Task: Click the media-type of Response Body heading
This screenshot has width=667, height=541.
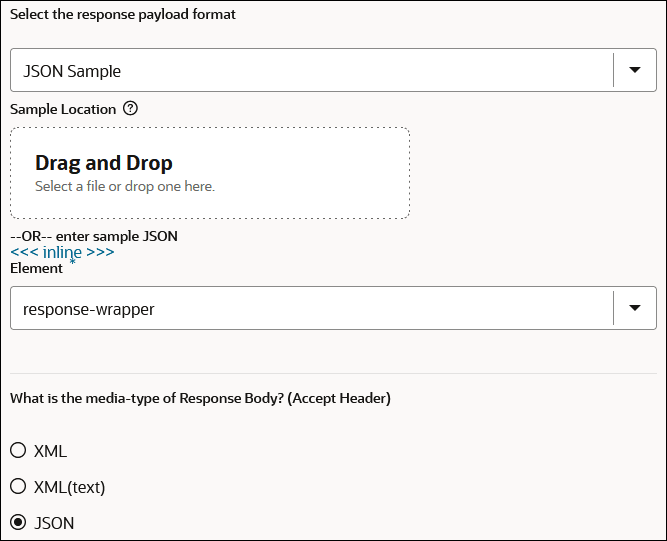Action: point(200,398)
